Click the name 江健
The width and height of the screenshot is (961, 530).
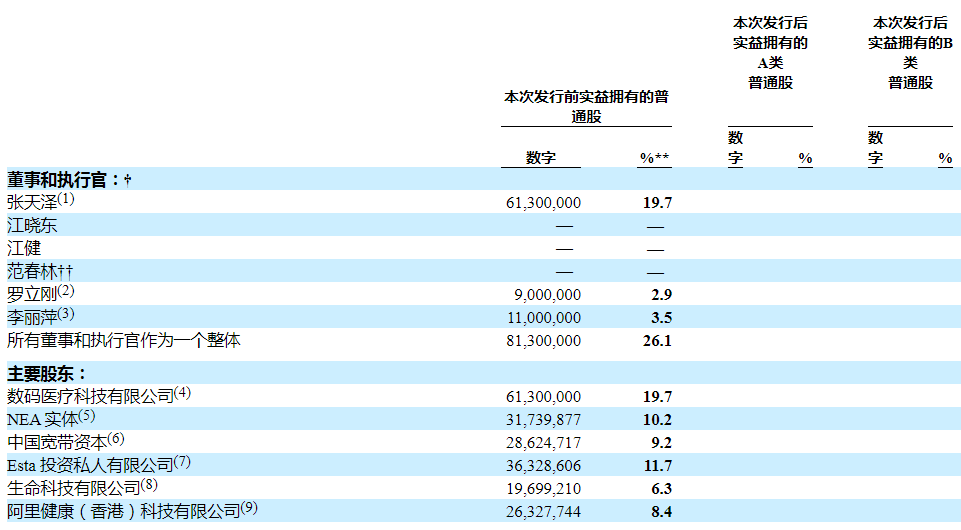pos(24,249)
